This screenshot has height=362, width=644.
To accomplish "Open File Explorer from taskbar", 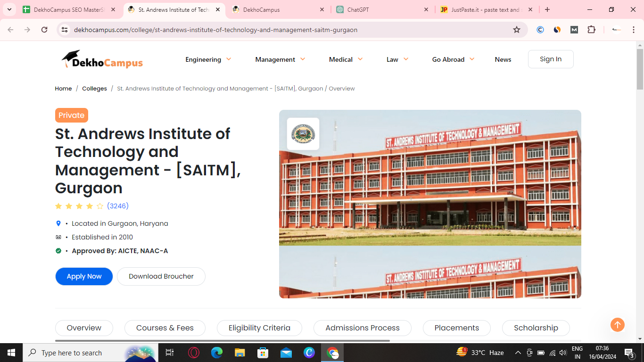I will 240,353.
